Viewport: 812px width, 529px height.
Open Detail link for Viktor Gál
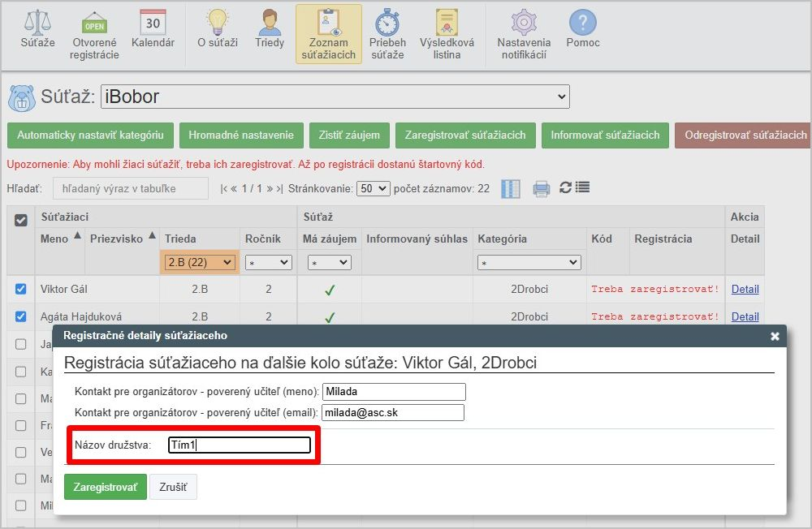[745, 289]
